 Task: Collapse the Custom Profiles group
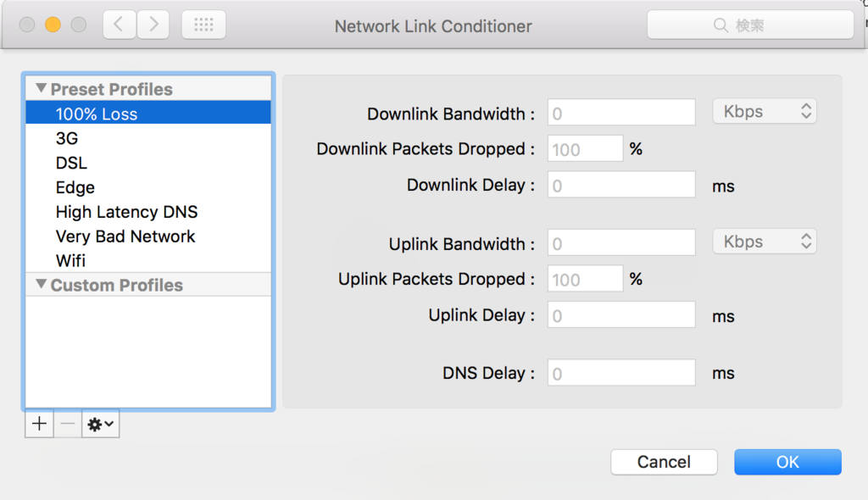[x=41, y=284]
